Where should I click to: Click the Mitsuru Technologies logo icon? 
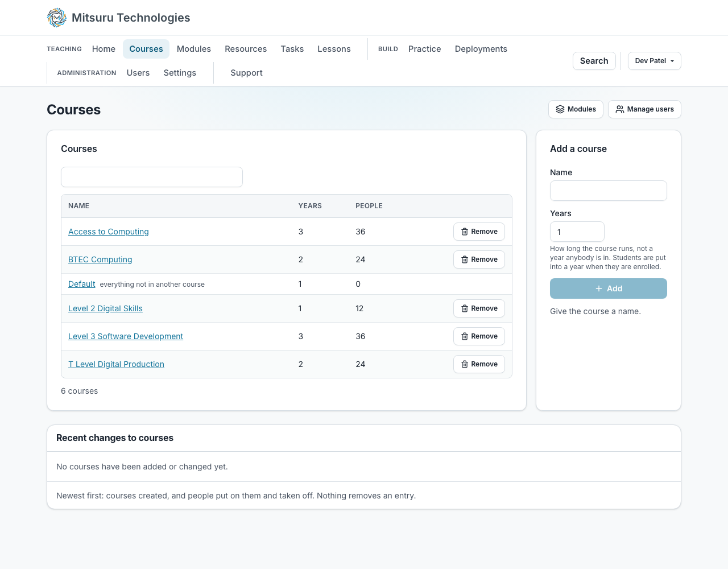click(x=57, y=18)
